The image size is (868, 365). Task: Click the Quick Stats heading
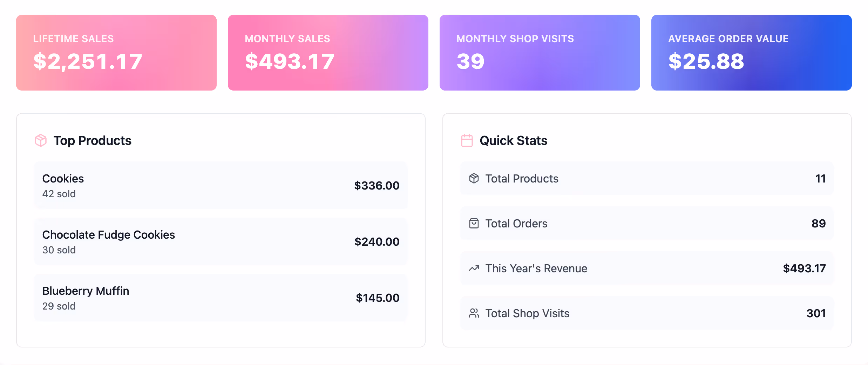pos(514,140)
